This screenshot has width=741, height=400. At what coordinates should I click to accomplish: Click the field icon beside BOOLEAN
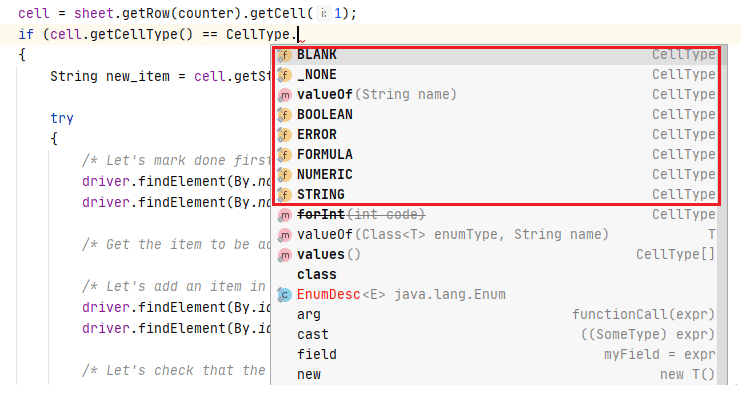[x=284, y=115]
